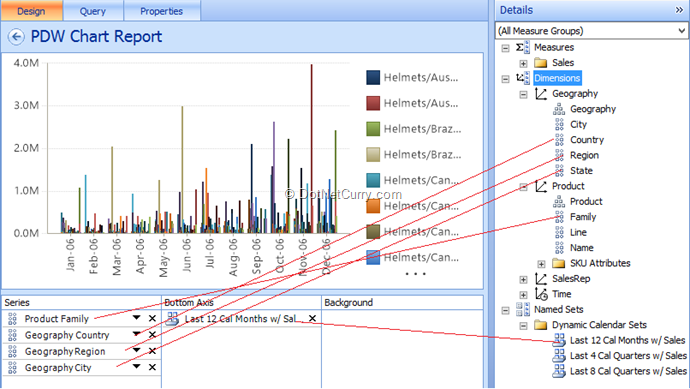Screen dimensions: 690x389
Task: Open the Geography Country series dropdown arrow
Action: point(136,334)
